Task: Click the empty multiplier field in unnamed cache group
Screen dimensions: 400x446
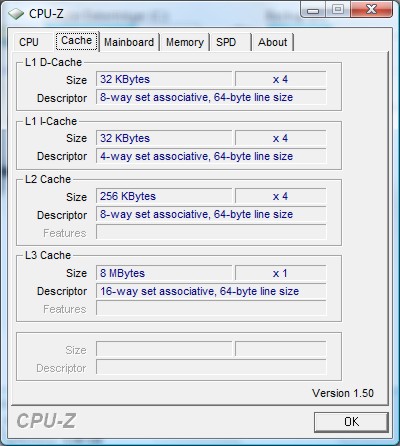Action: [x=281, y=349]
